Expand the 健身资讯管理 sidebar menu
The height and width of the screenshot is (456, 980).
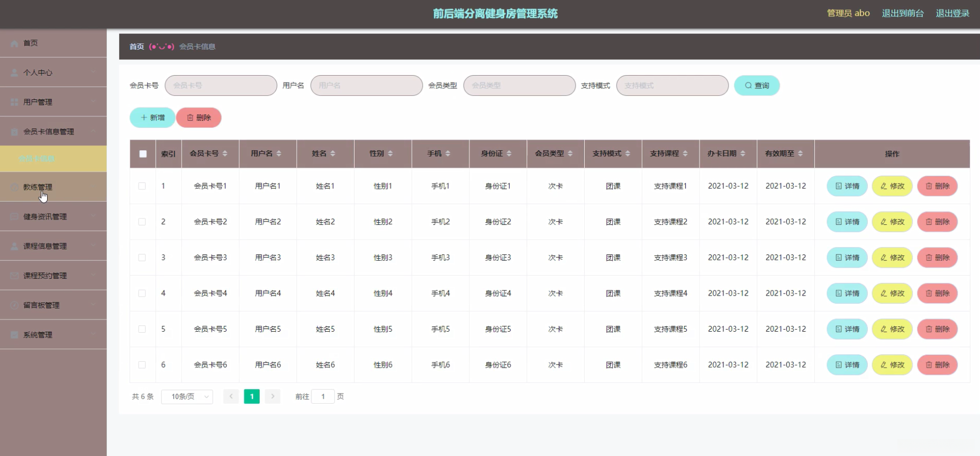pyautogui.click(x=53, y=216)
